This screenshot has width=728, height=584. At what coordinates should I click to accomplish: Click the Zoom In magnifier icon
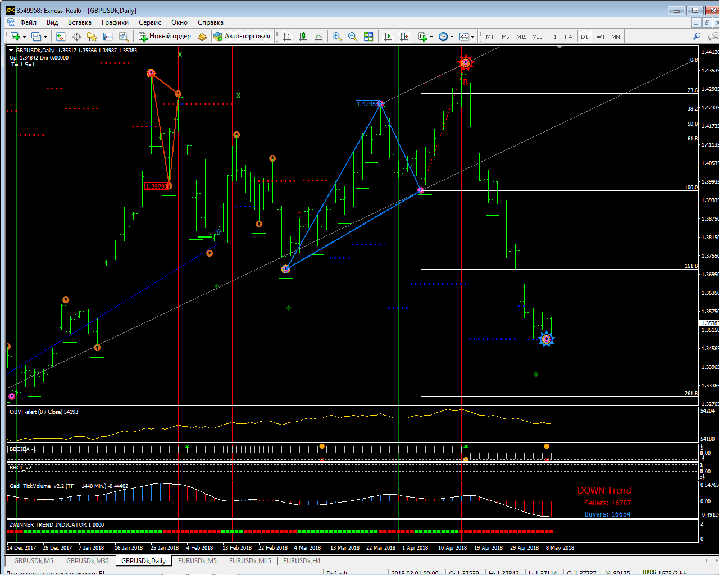point(336,36)
